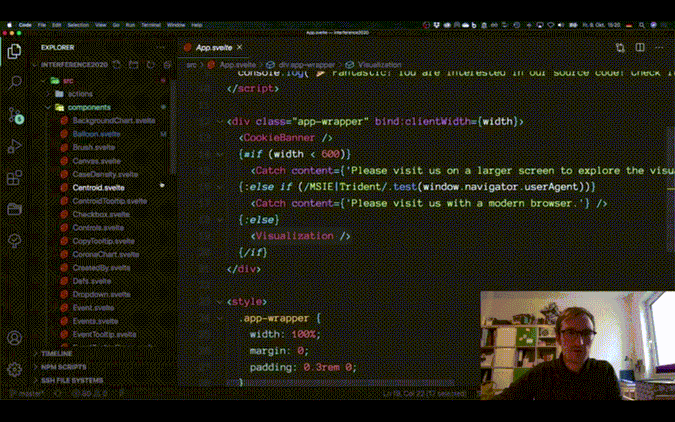Open CoronaChart.svelte file

[x=105, y=254]
